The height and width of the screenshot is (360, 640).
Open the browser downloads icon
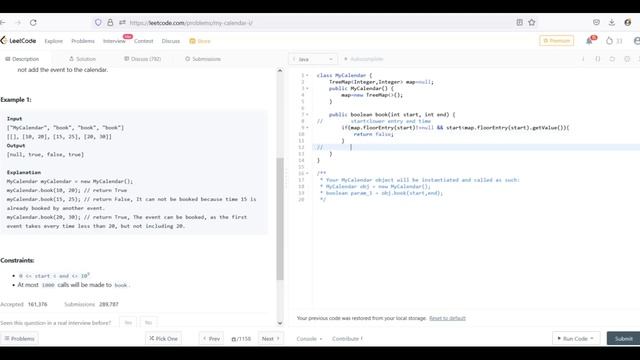pos(611,23)
